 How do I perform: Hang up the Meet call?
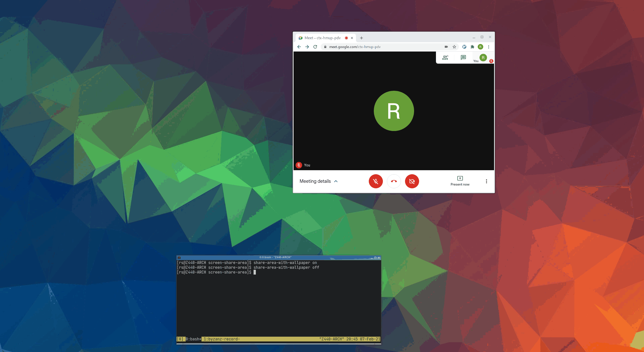[x=394, y=181]
